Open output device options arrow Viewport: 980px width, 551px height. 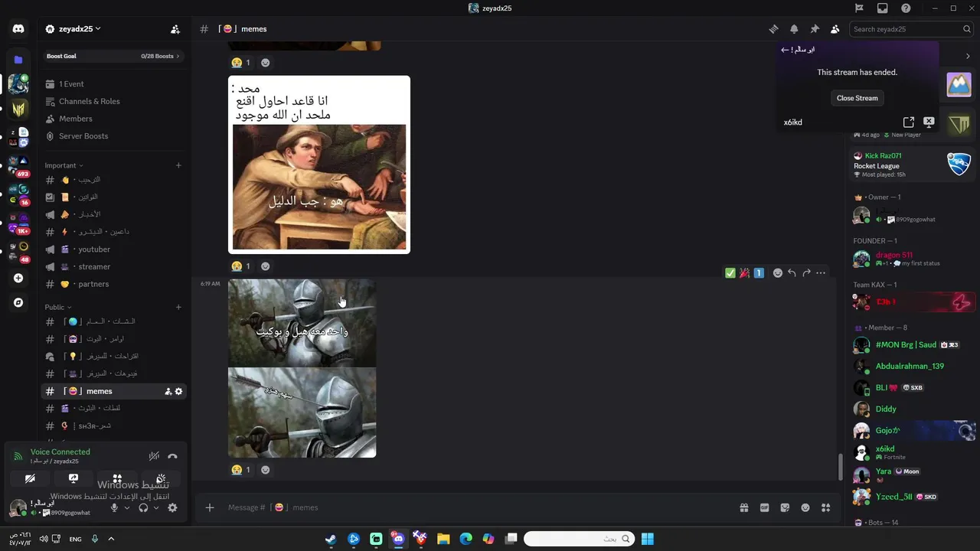click(x=156, y=507)
